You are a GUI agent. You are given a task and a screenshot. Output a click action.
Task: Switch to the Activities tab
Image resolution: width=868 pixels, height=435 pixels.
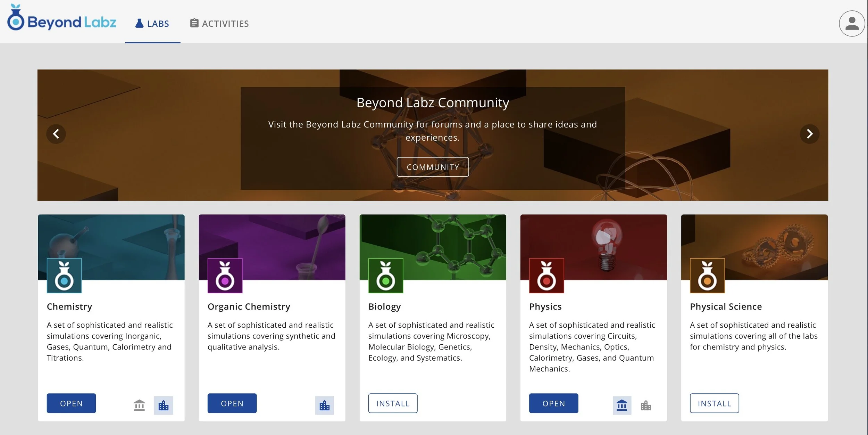pos(219,24)
